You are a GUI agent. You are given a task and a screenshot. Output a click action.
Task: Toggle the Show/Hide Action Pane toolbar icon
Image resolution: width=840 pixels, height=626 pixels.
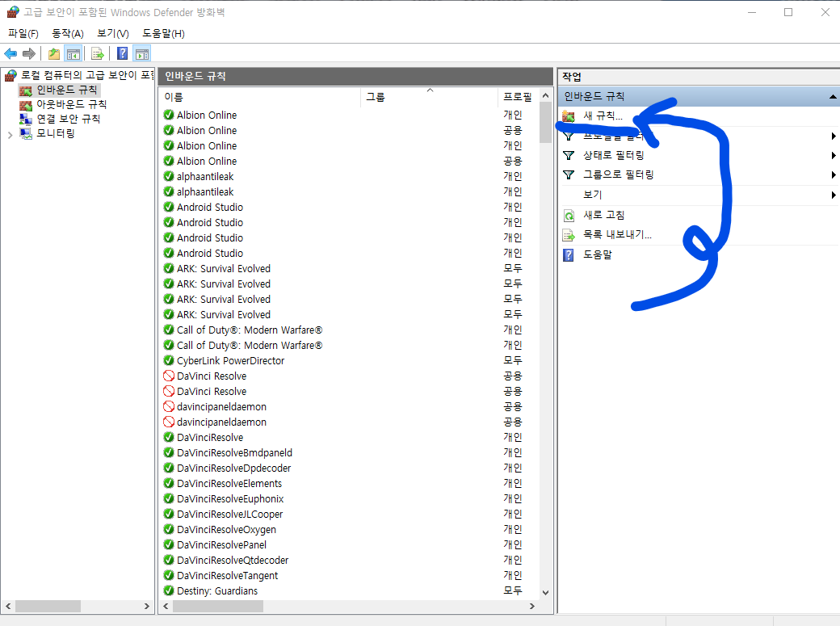[142, 53]
